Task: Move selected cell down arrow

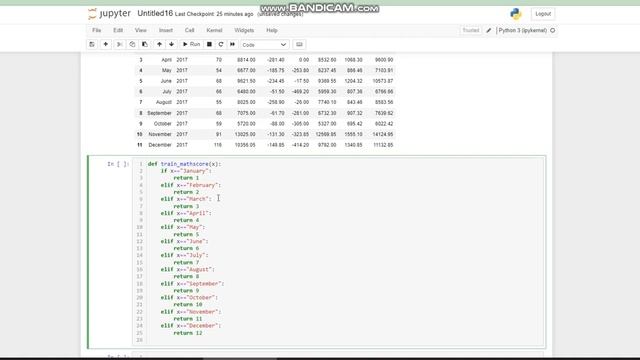Action: pos(171,44)
